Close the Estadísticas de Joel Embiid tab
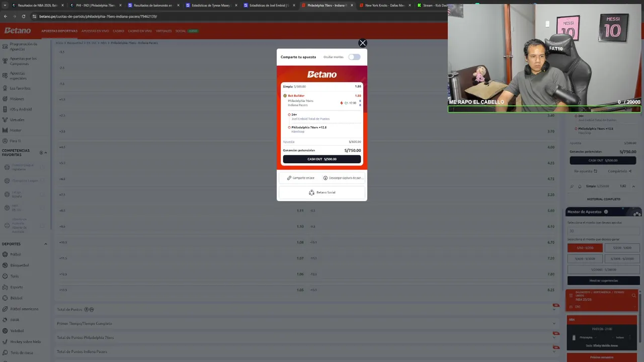The image size is (644, 362). (x=294, y=5)
